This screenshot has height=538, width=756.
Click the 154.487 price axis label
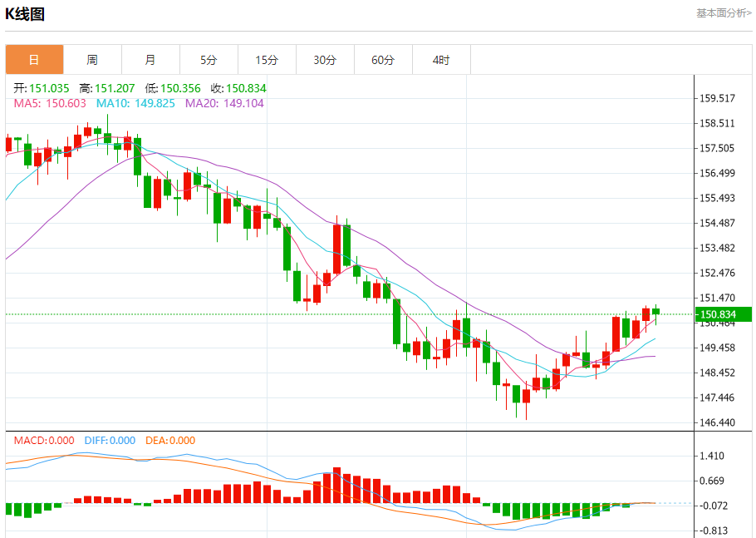[x=718, y=223]
